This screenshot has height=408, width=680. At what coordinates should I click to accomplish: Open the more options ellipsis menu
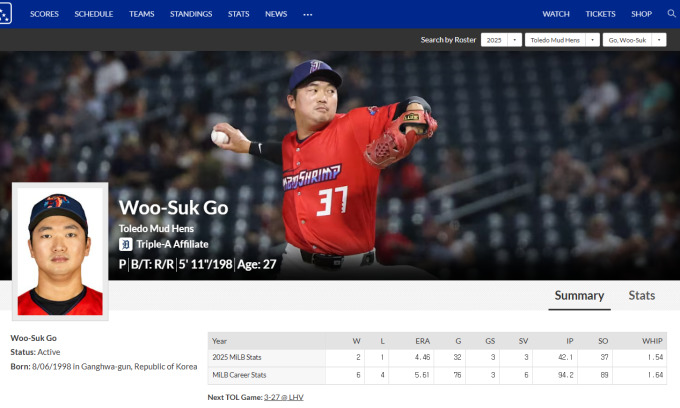point(307,14)
